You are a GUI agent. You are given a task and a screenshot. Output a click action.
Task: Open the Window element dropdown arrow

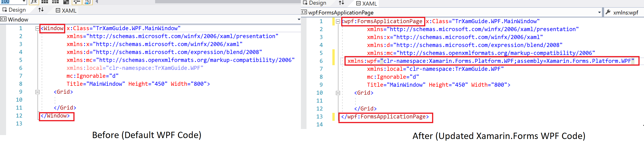(x=299, y=19)
